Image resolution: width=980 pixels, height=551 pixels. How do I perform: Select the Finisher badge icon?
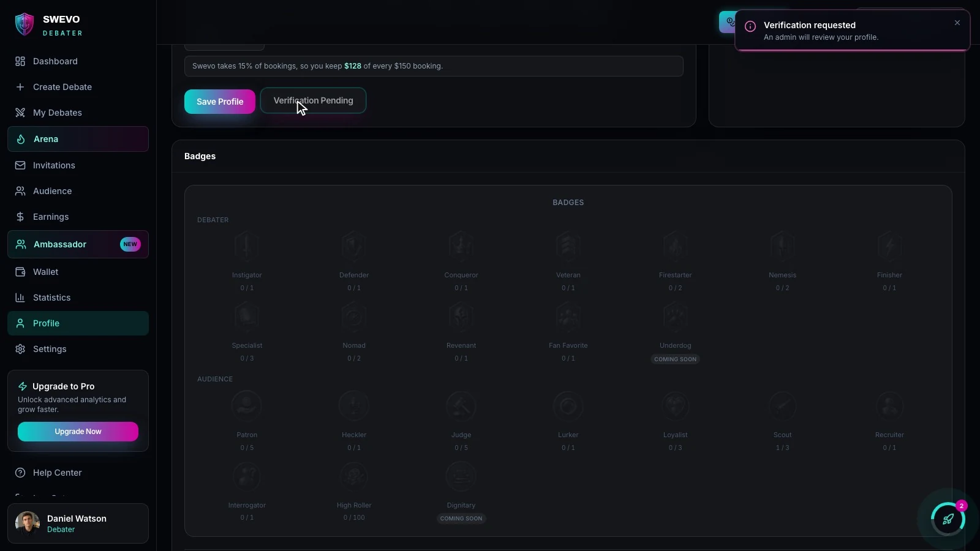pos(889,247)
